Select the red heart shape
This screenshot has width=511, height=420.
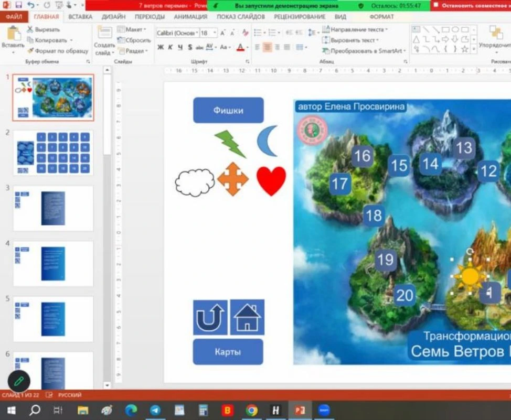coord(271,180)
